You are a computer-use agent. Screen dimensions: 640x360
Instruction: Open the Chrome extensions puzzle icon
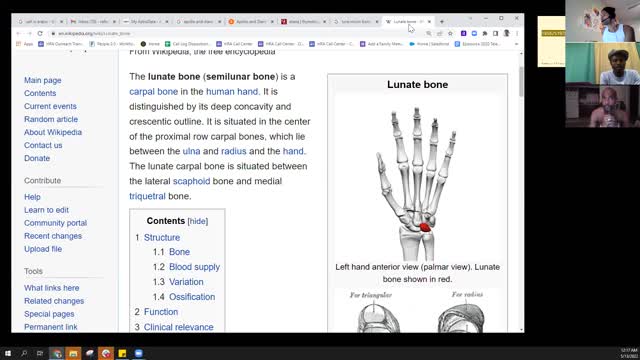[484, 33]
